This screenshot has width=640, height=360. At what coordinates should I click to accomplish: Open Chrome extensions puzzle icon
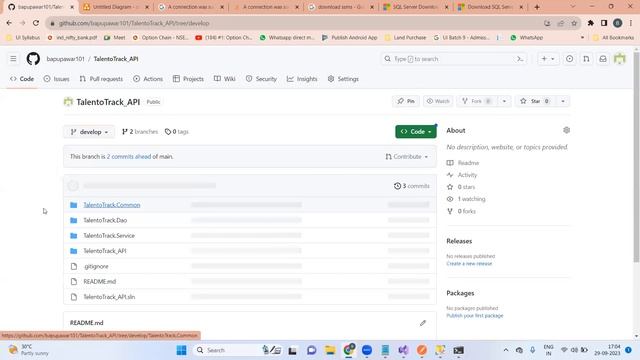[x=591, y=23]
